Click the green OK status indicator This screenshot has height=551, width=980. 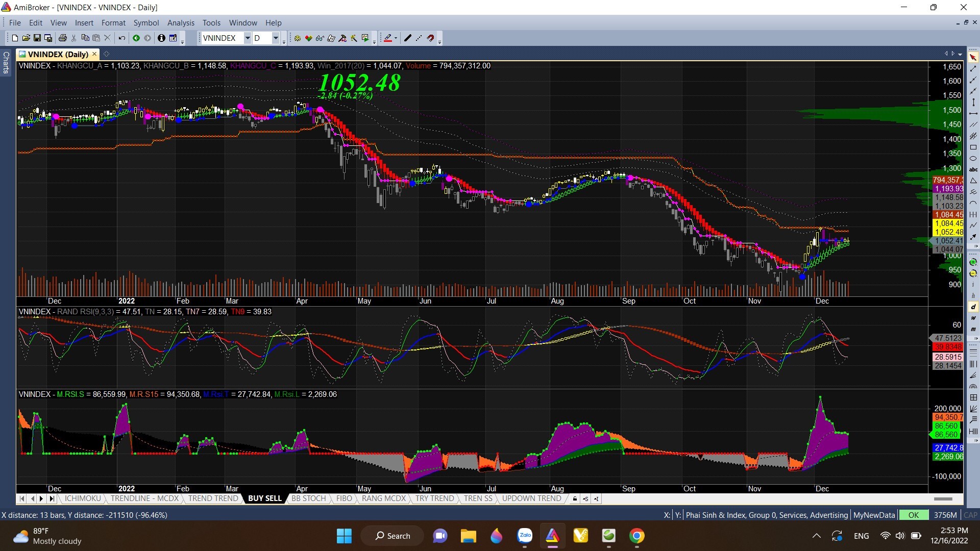[x=914, y=515]
